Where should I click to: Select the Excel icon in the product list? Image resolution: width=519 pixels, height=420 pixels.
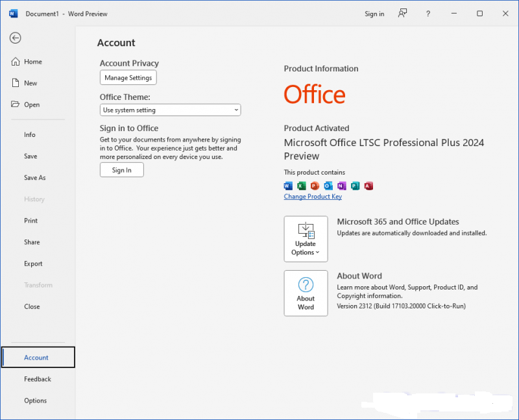point(301,186)
